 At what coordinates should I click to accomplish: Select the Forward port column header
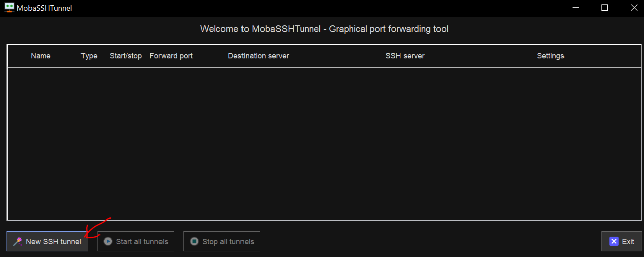pyautogui.click(x=171, y=56)
